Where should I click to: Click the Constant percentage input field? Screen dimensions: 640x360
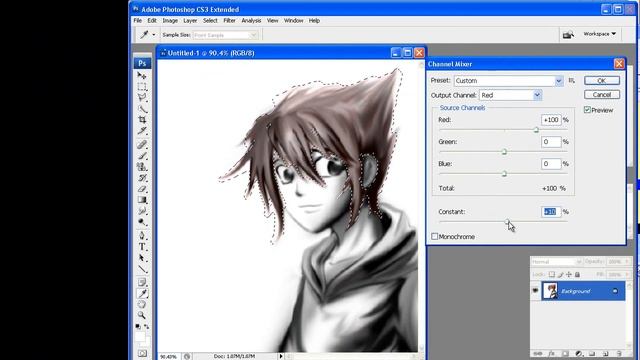tap(551, 211)
